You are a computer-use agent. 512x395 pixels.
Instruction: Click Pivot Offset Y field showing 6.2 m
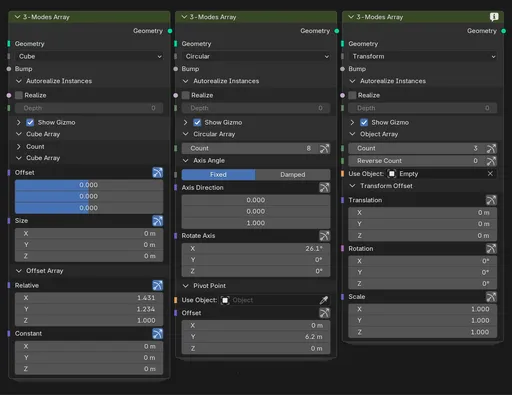(x=256, y=337)
